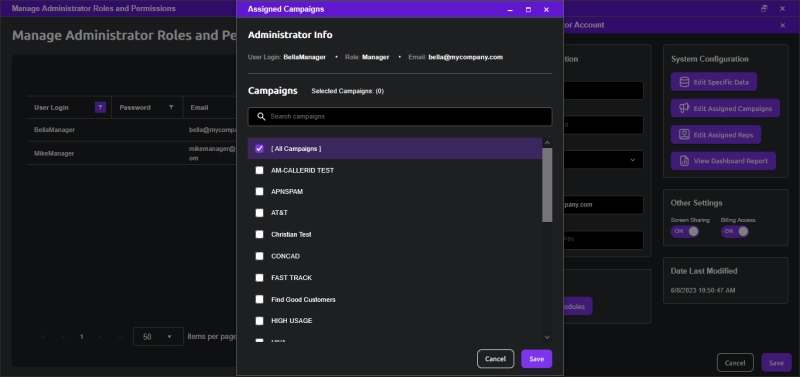This screenshot has height=377, width=800.
Task: Click the Date Last Modified value
Action: point(703,290)
